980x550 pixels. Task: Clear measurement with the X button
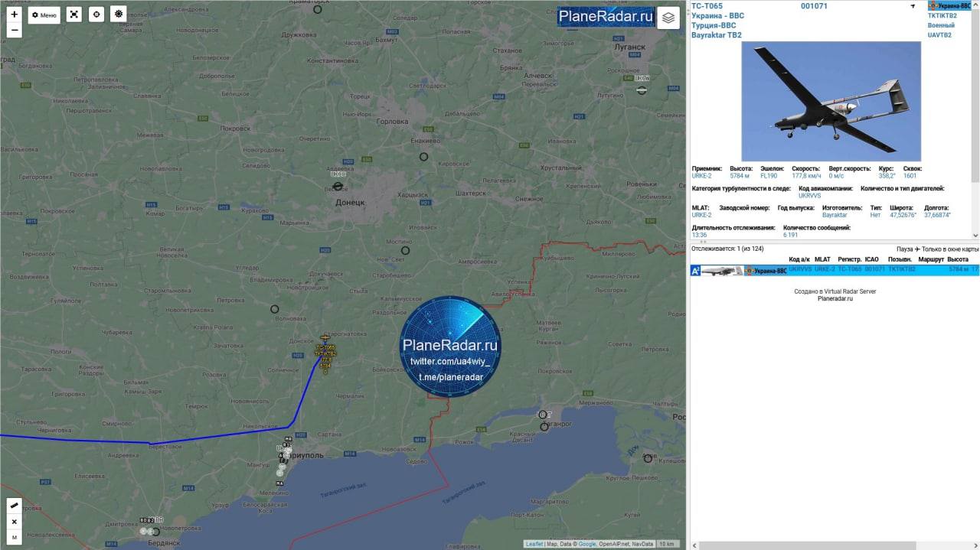tap(14, 522)
